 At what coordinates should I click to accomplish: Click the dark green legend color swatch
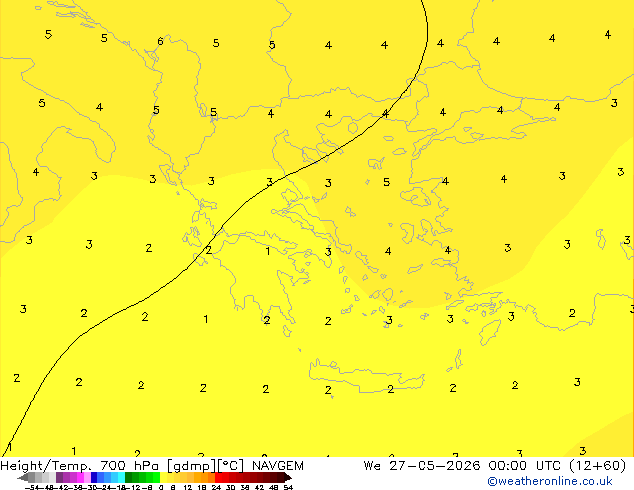129,477
